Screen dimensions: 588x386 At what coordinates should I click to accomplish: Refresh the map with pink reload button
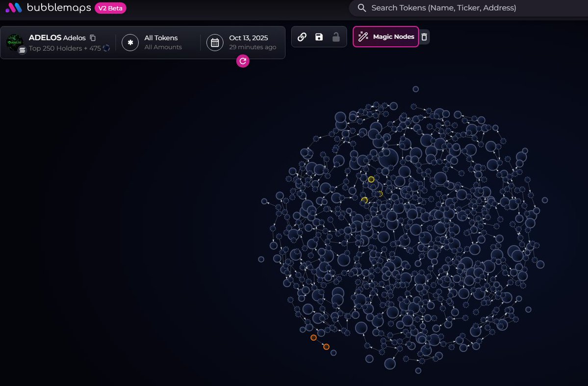(x=243, y=61)
